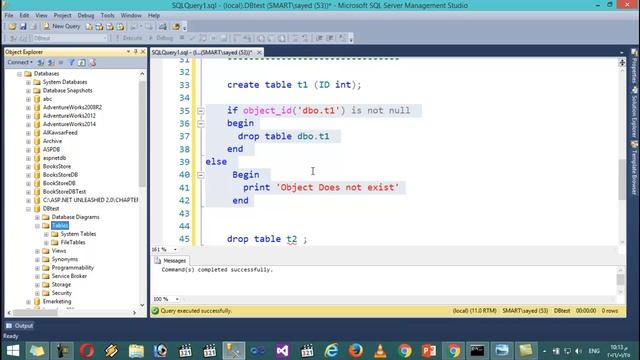The width and height of the screenshot is (640, 360).
Task: Open the Edit menu
Action: (24, 16)
